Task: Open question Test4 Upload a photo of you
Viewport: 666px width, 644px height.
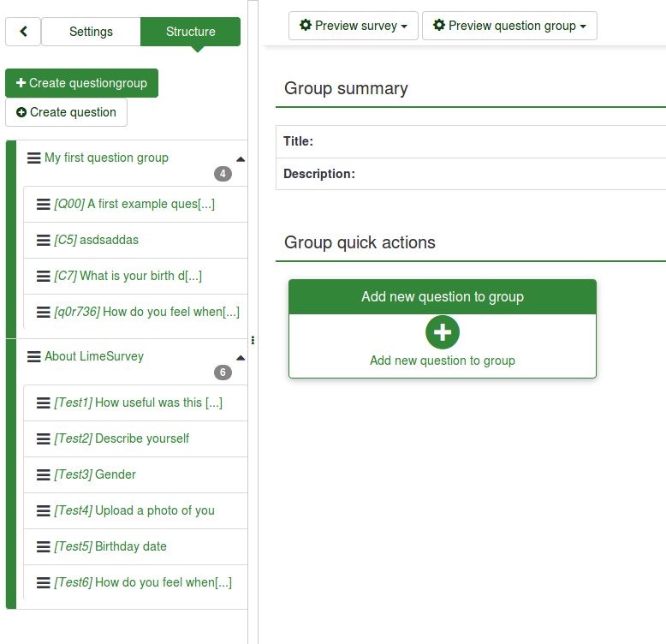Action: (134, 510)
